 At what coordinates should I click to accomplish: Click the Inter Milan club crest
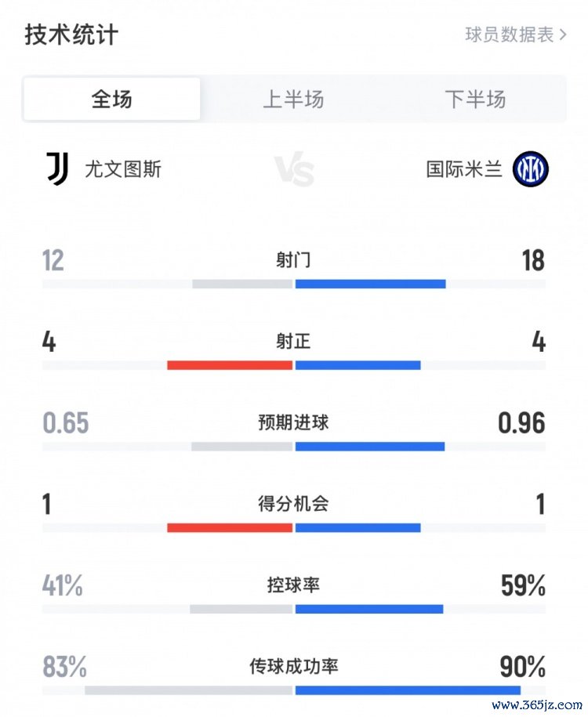(x=530, y=168)
